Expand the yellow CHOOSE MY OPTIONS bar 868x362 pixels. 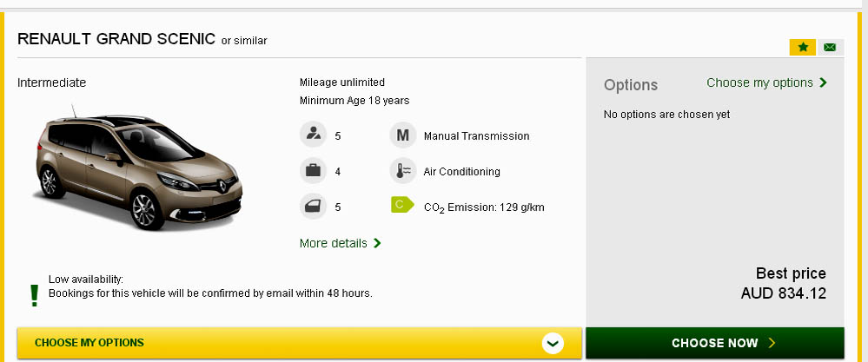(x=299, y=343)
